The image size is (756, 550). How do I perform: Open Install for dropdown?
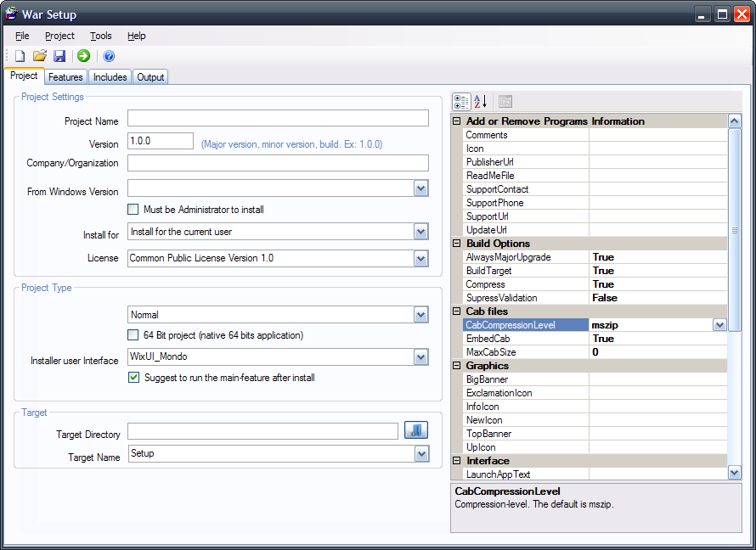(x=421, y=232)
